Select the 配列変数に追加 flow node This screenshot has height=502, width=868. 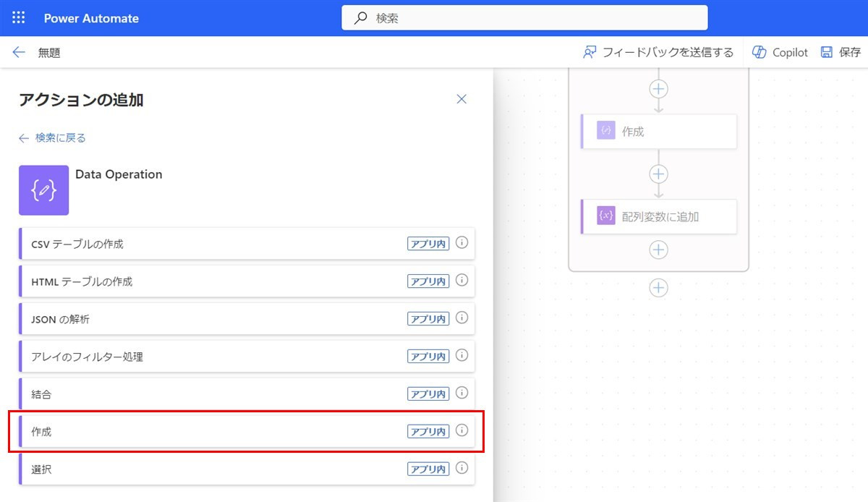659,216
